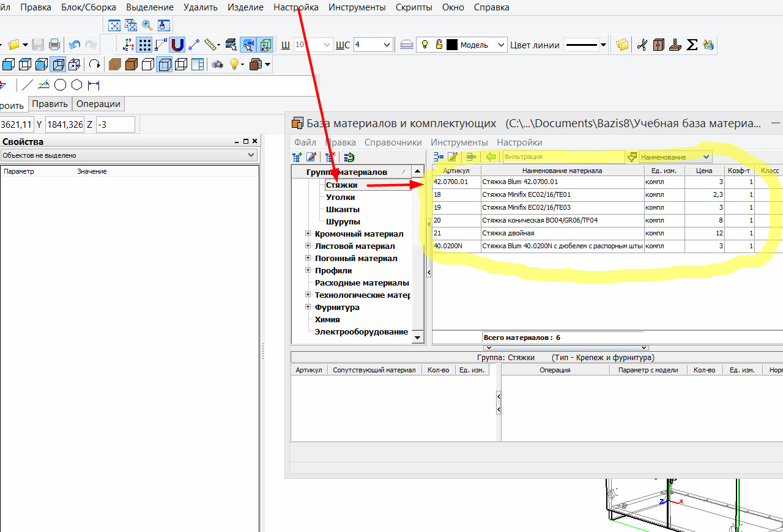Select the Шканты tree item
This screenshot has width=783, height=532.
click(x=343, y=209)
